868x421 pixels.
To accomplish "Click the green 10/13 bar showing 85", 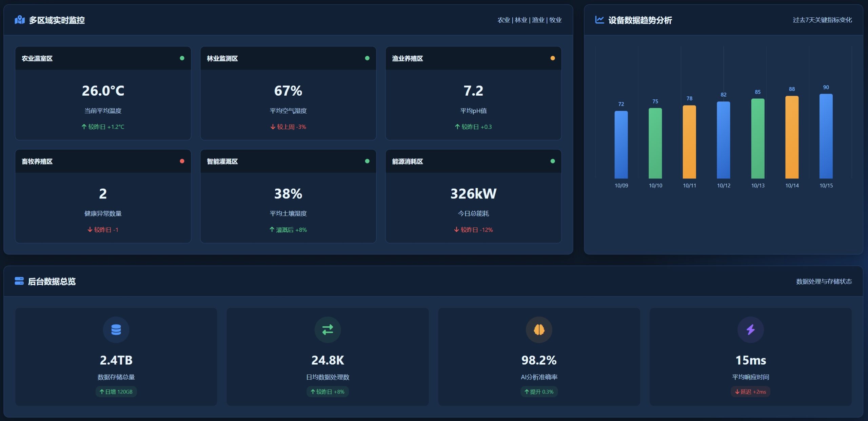I will point(757,138).
